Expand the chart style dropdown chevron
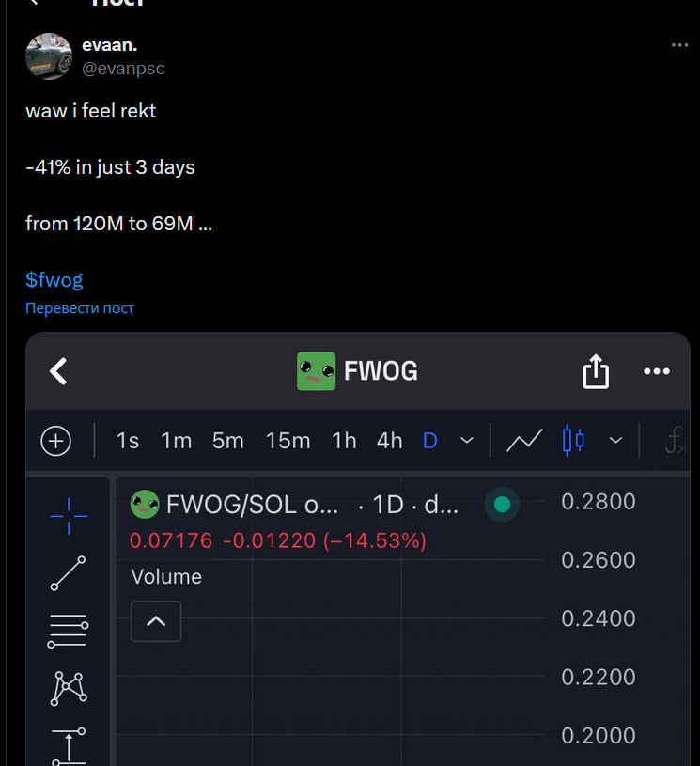The width and height of the screenshot is (700, 766). tap(616, 441)
